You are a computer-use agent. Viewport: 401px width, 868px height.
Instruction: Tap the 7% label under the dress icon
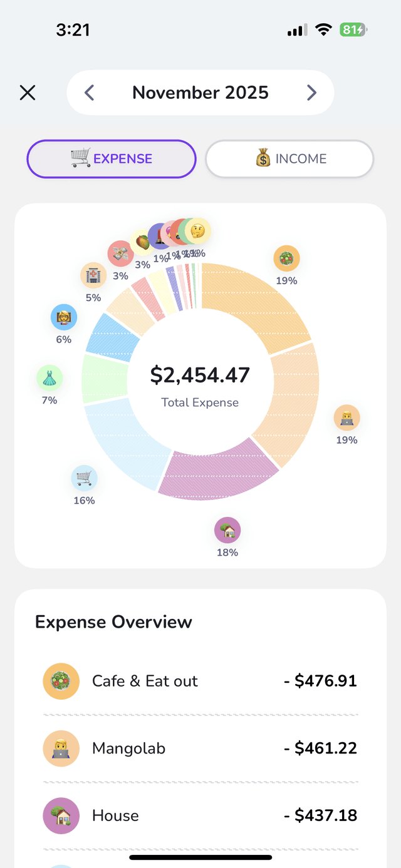[49, 400]
